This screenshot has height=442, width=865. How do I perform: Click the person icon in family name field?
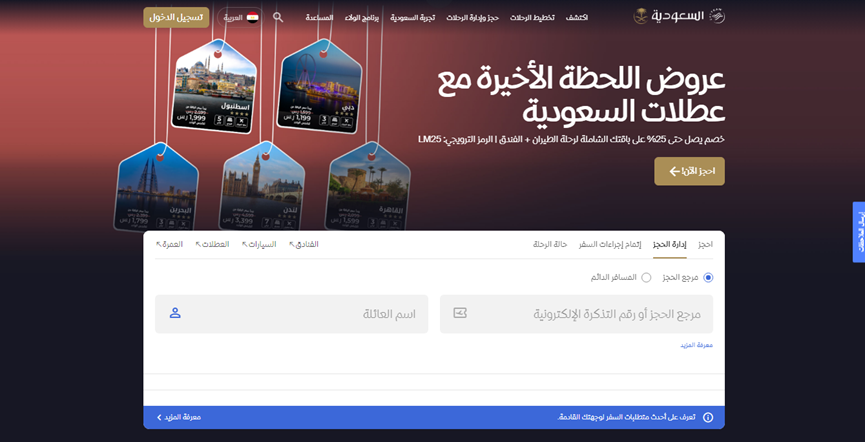click(175, 313)
